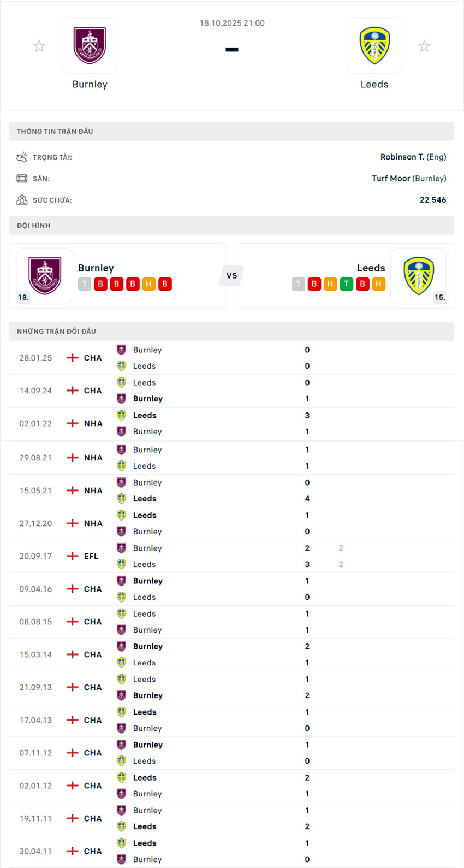Toggle the favorite star next to Leeds
Viewport: 464px width, 868px height.
[x=425, y=45]
